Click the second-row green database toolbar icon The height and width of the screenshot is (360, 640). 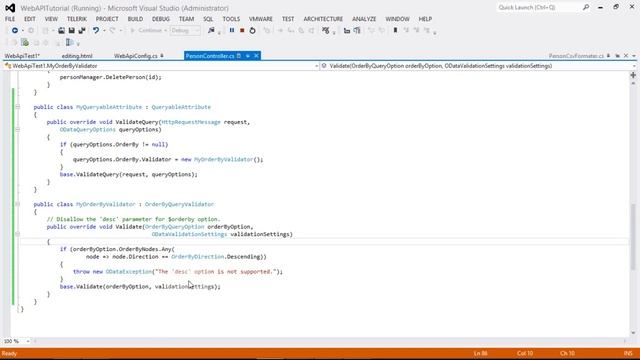[x=25, y=42]
